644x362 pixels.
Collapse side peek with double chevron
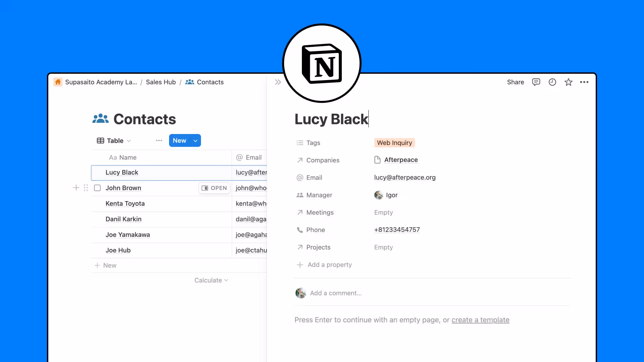(x=278, y=82)
